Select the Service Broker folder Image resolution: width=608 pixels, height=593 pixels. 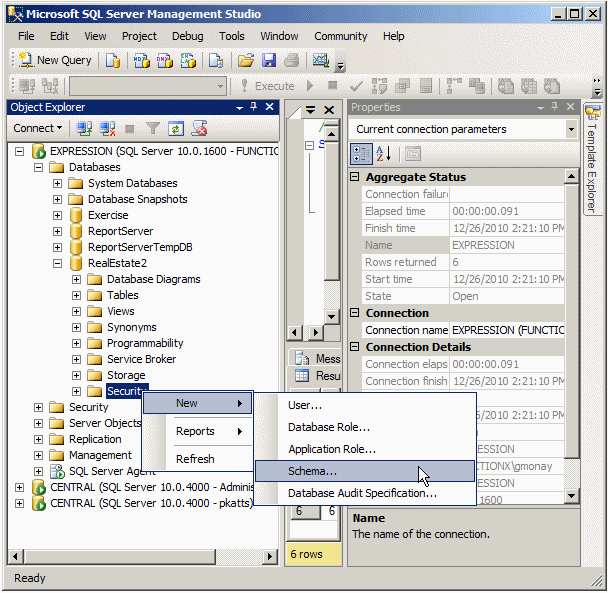pos(141,360)
